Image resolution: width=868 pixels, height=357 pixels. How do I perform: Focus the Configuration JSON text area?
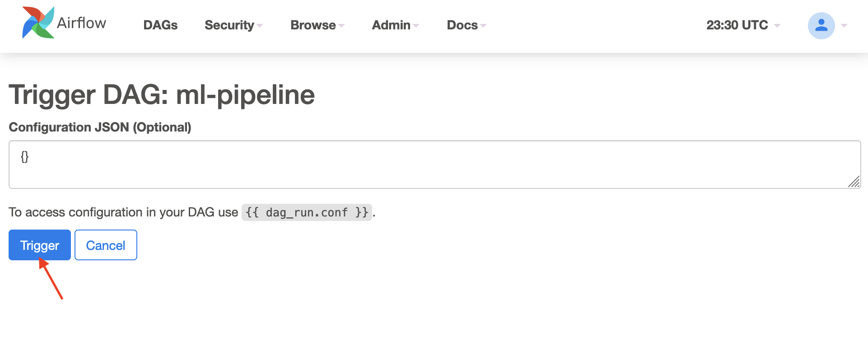[x=434, y=164]
